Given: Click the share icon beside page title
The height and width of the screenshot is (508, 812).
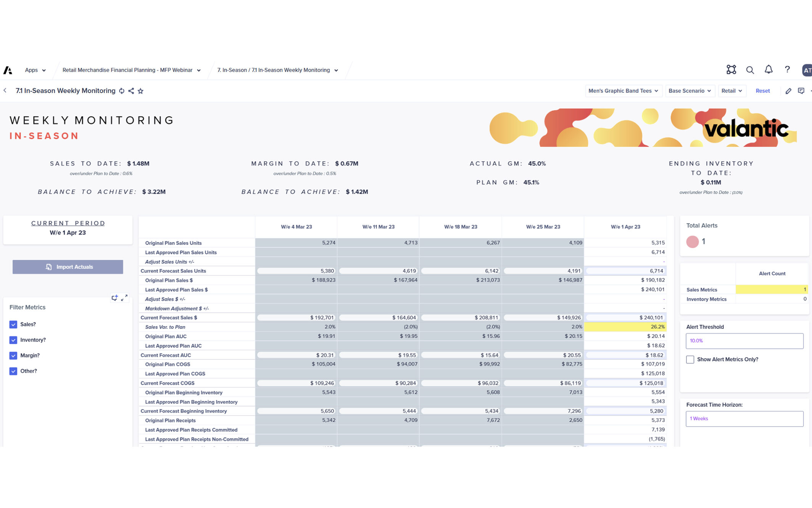Looking at the screenshot, I should click(131, 91).
